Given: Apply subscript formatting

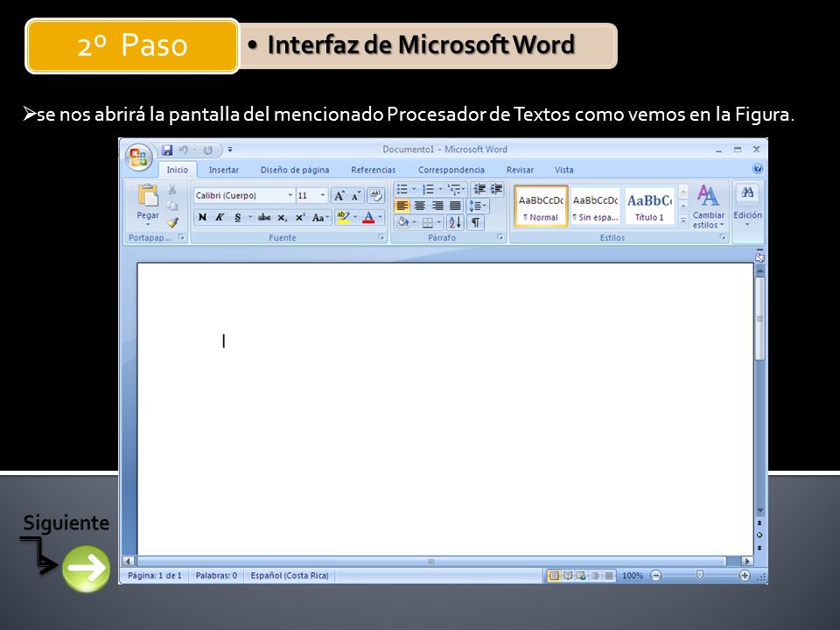Looking at the screenshot, I should pos(283,218).
